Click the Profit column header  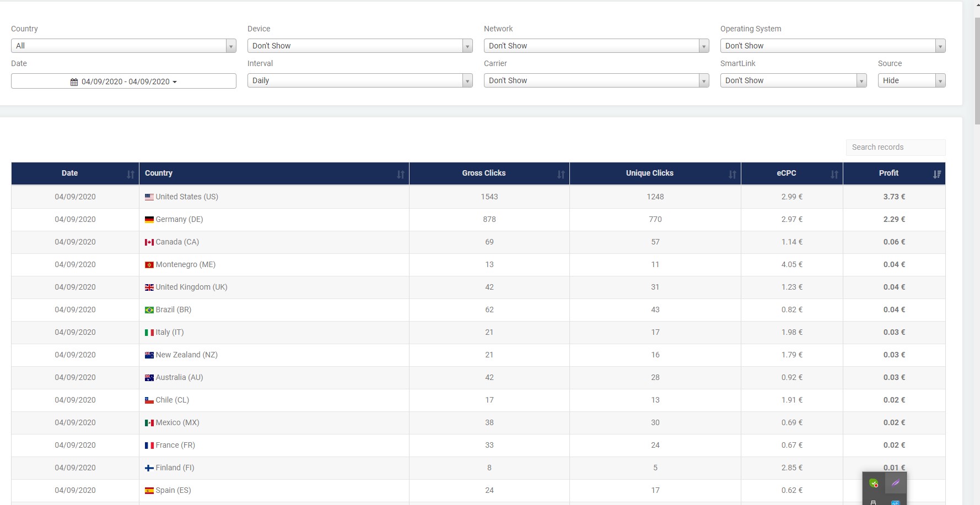[894, 173]
